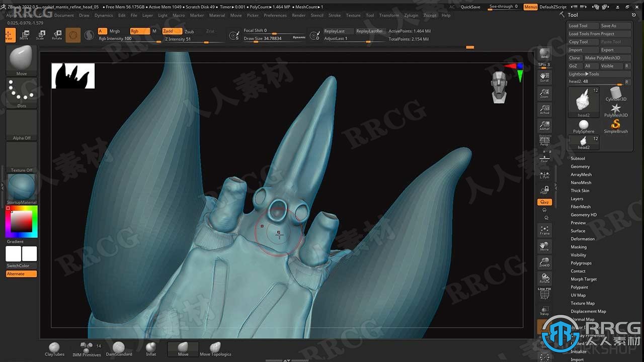
Task: Toggle Mrgb channel
Action: tap(115, 31)
